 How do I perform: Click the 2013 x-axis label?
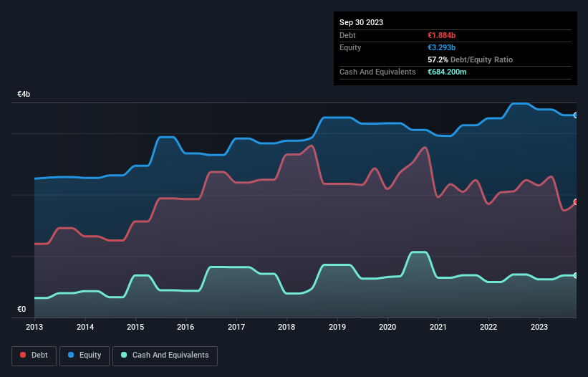coord(34,327)
